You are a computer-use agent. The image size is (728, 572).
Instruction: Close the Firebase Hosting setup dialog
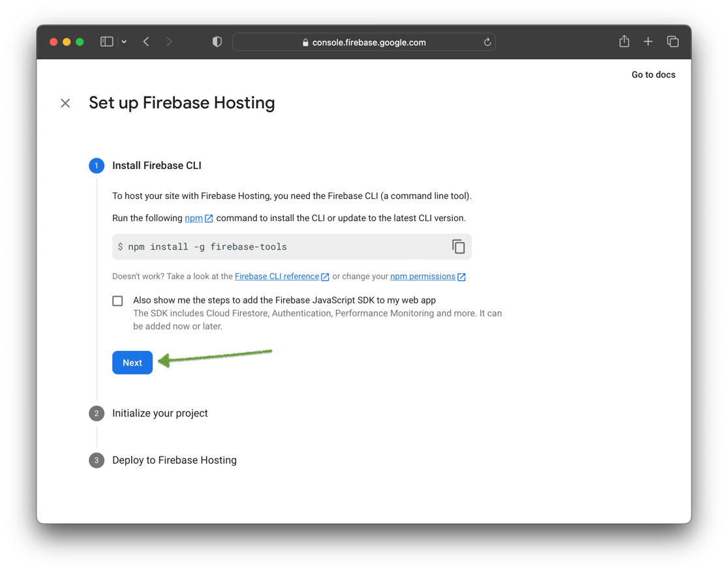tap(65, 103)
